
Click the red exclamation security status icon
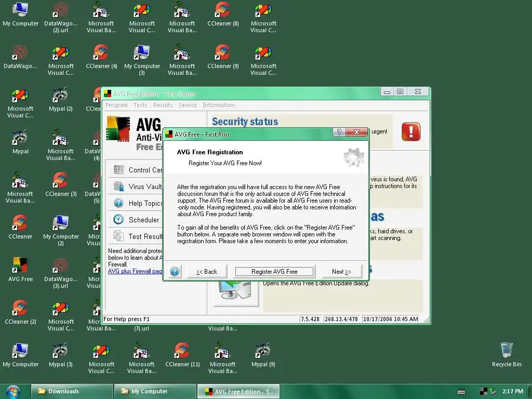pos(411,131)
